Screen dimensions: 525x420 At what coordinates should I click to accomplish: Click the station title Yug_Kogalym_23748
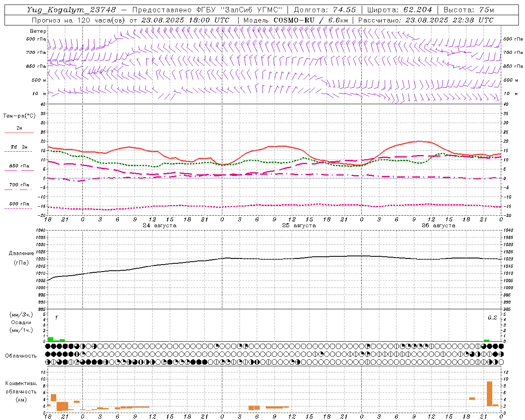71,10
